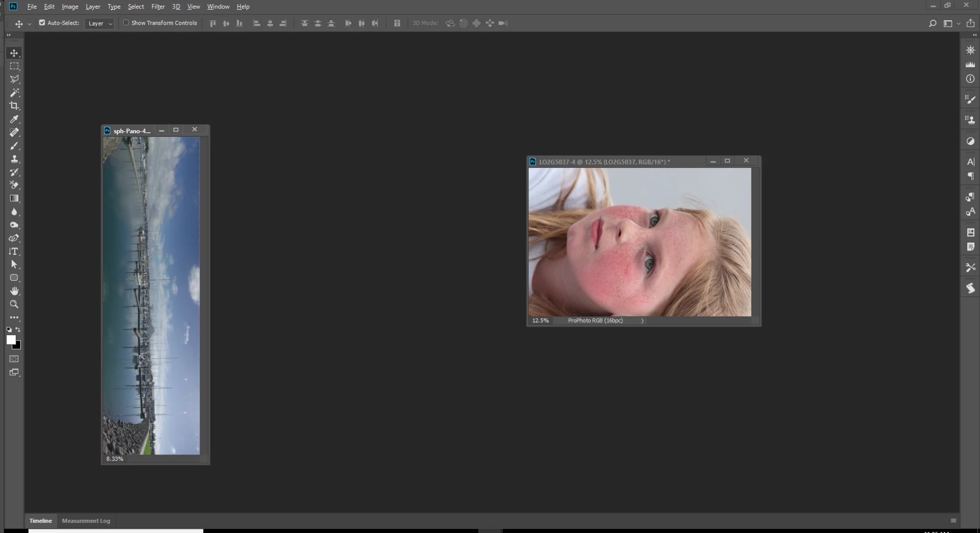
Task: Pick the Magic Wand tool
Action: pyautogui.click(x=14, y=93)
